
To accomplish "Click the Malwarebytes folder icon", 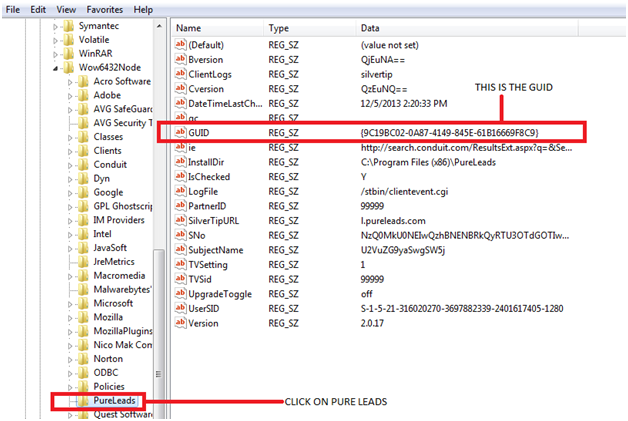I will [x=84, y=288].
